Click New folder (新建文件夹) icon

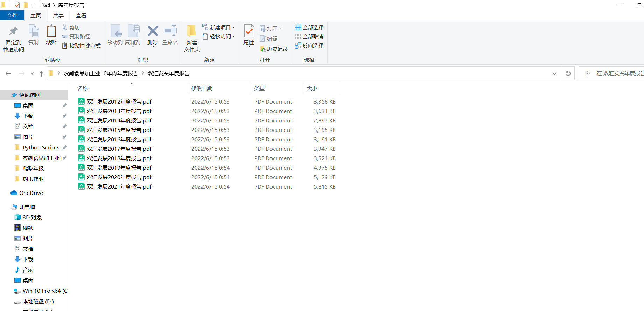pos(192,31)
